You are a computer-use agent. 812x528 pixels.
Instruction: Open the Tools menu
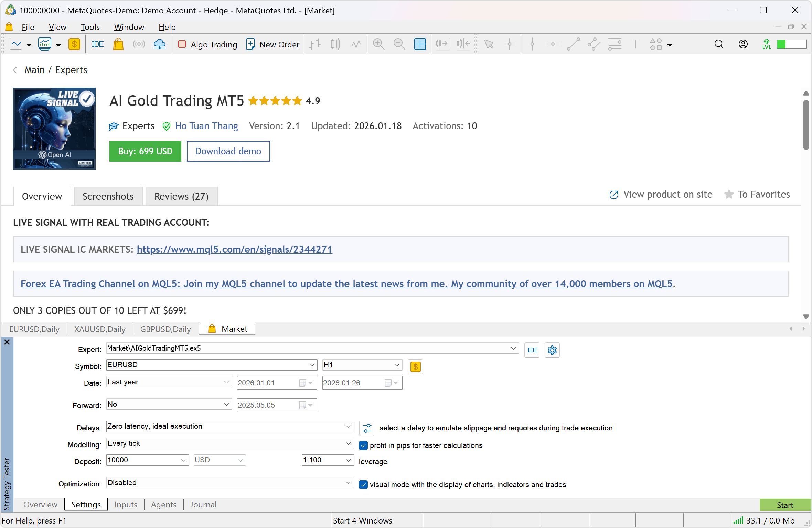pyautogui.click(x=90, y=27)
